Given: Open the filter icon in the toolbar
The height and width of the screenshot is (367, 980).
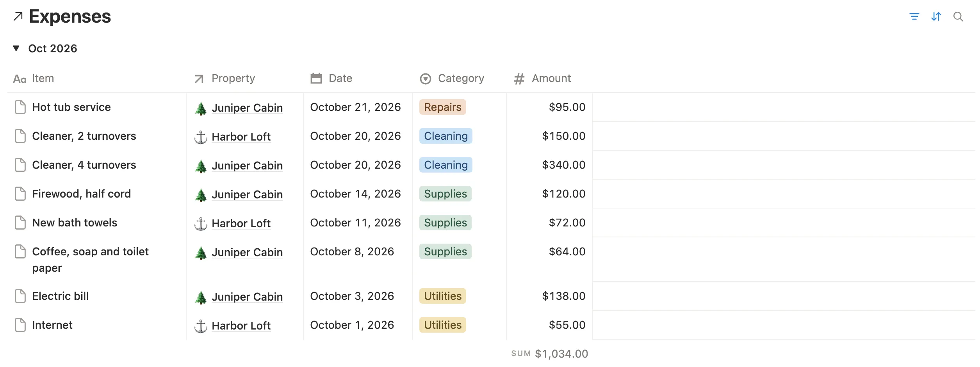Looking at the screenshot, I should 914,16.
